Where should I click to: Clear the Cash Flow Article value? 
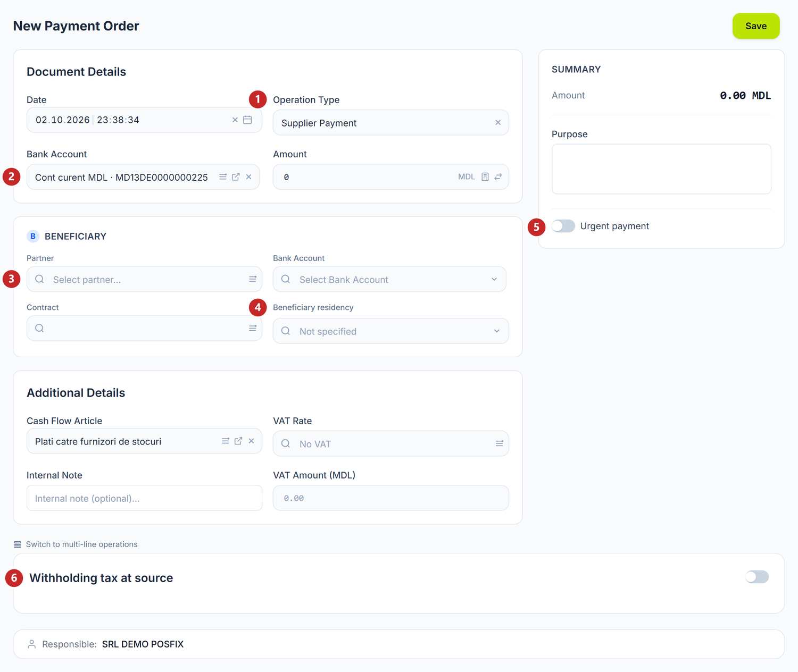pos(251,441)
